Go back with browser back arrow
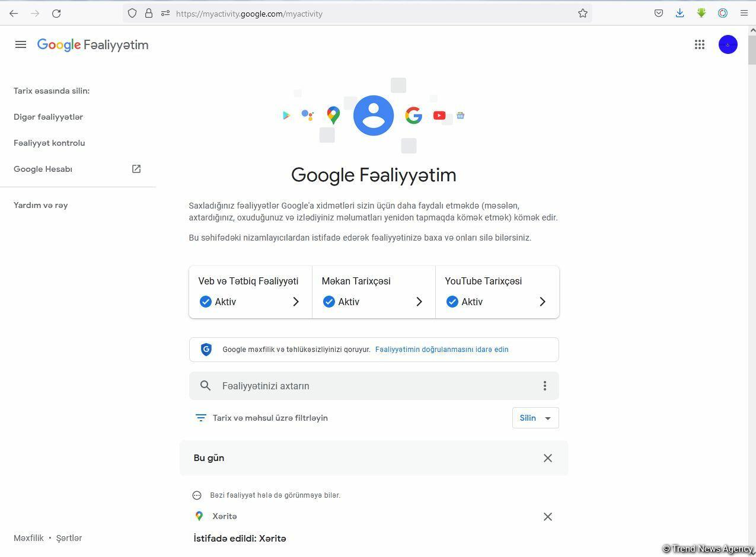756x557 pixels. click(14, 13)
